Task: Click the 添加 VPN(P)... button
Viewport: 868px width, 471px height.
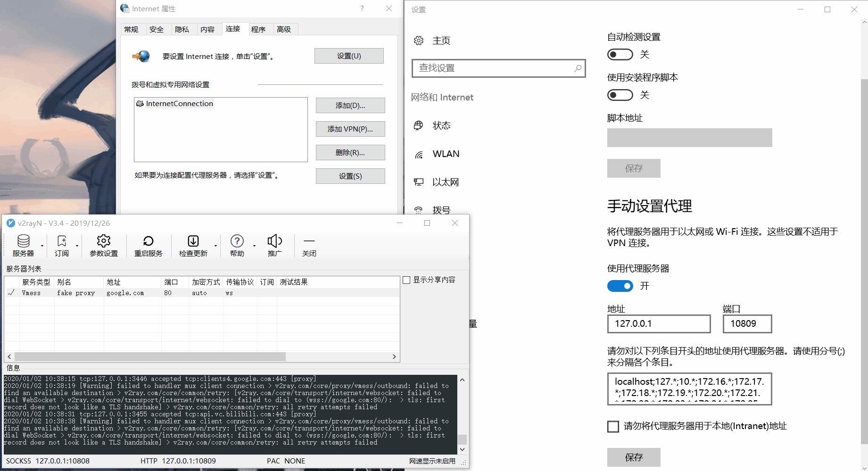Action: [350, 129]
